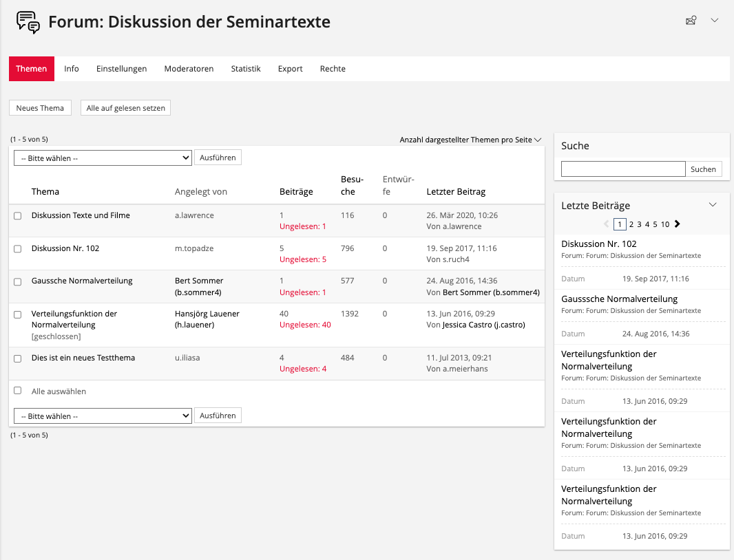Image resolution: width=734 pixels, height=560 pixels.
Task: Tick the checkbox for Dies ist ein neues Testthema
Action: coord(18,358)
